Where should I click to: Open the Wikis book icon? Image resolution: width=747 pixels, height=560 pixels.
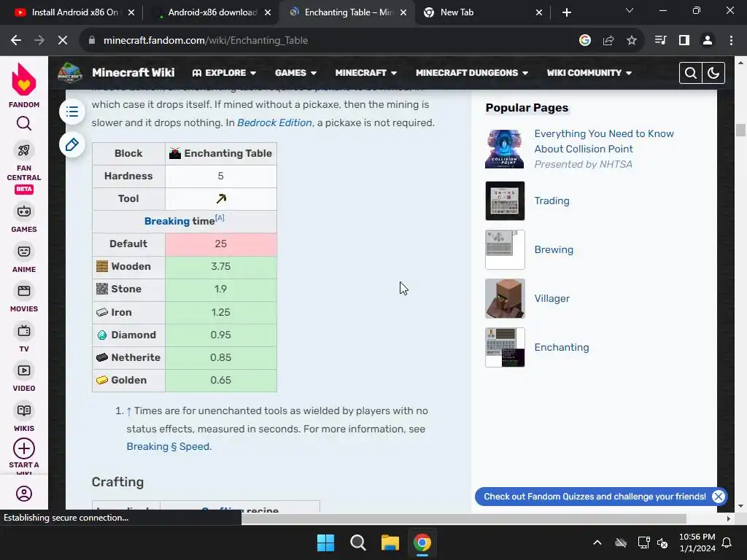(x=24, y=411)
